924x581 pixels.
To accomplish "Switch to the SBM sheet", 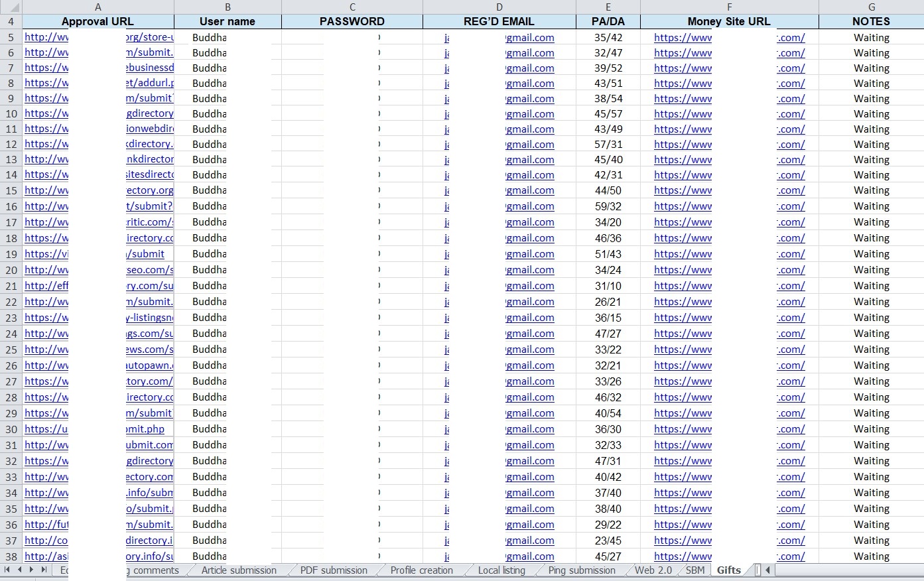I will [694, 570].
